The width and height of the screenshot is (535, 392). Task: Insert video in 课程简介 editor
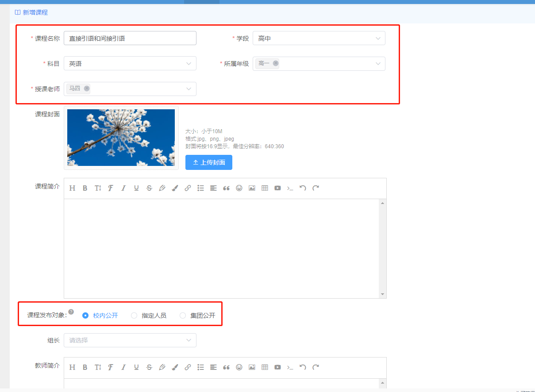pos(277,188)
